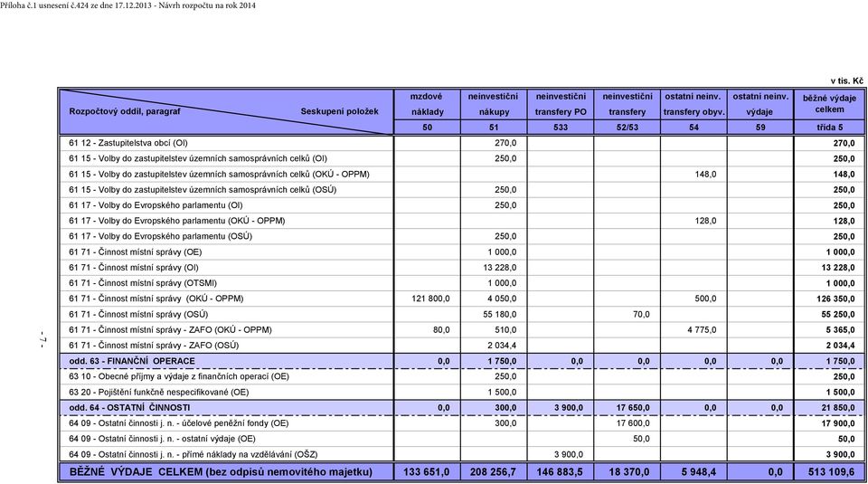Click the row total '5 365,0'

(840, 329)
